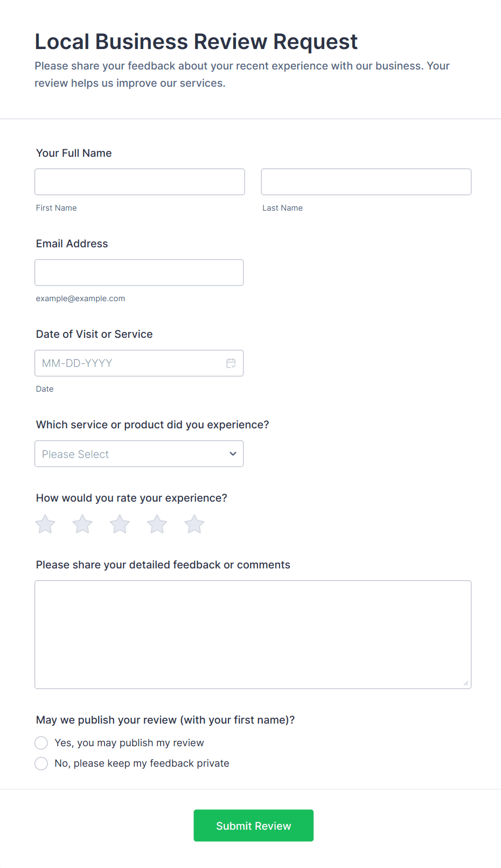Click the dropdown chevron arrow
This screenshot has width=501, height=868.
233,454
